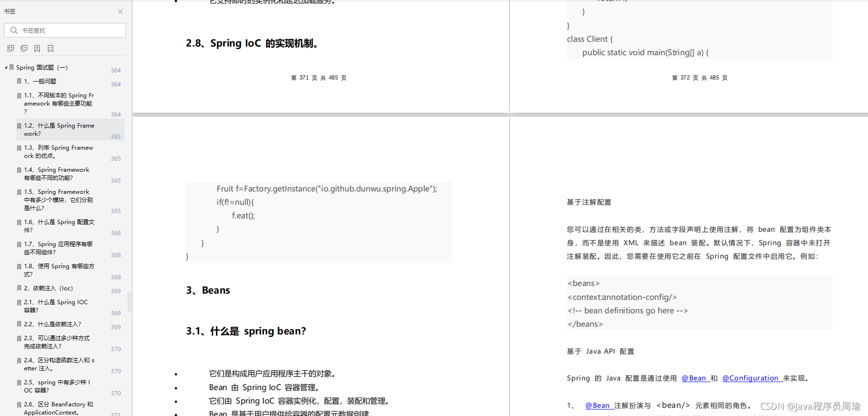Open bookmark 2.6 区分 BeanFactory 和 ApplicationContext
868x416 pixels.
coord(58,408)
